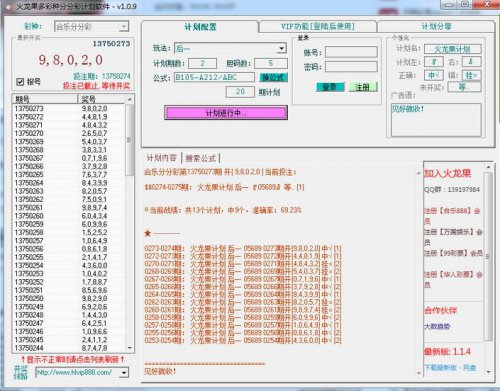Click the 密码 password input field
The height and width of the screenshot is (391, 500).
(351, 67)
